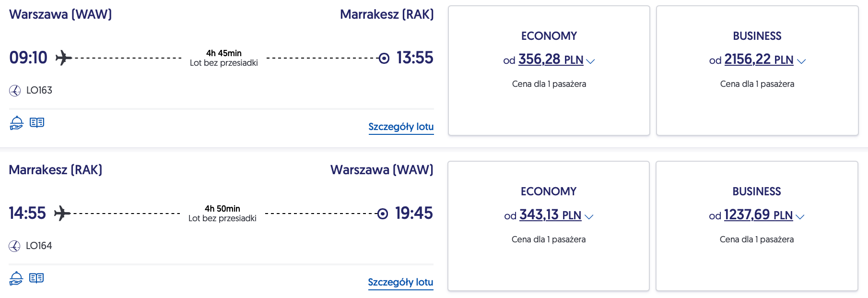Choose Business card for the LO163 flight
Viewport: 868px width, 298px height.
(x=757, y=106)
